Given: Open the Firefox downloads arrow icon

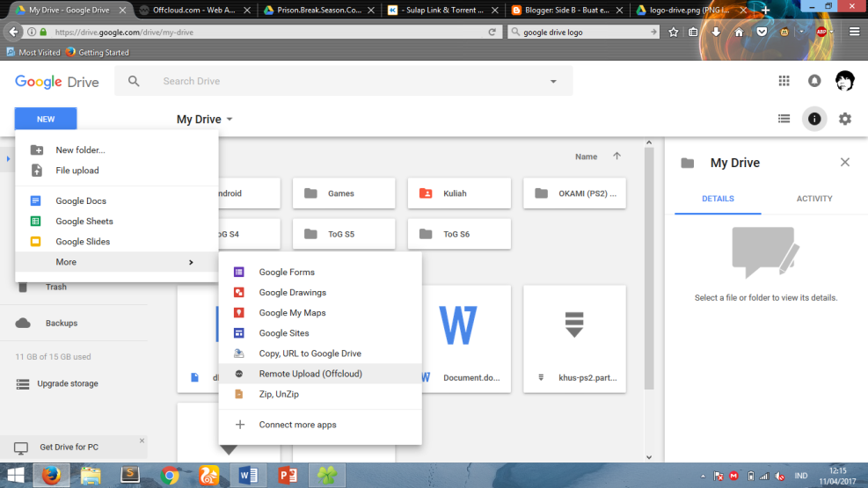Looking at the screenshot, I should 716,32.
